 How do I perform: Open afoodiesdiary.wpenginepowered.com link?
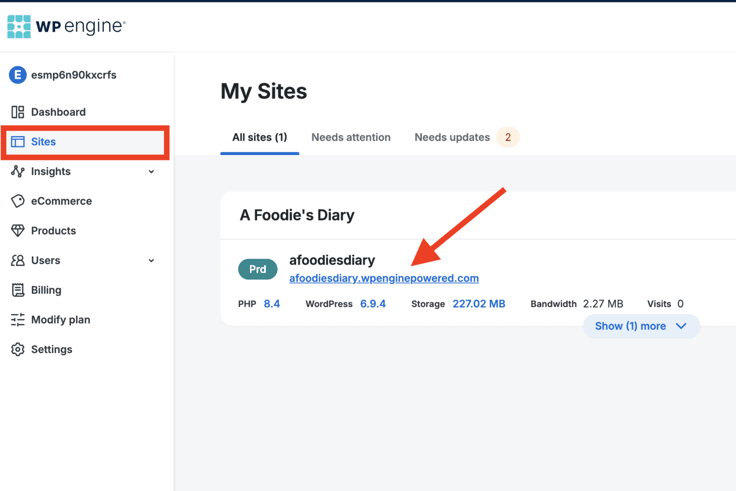384,278
